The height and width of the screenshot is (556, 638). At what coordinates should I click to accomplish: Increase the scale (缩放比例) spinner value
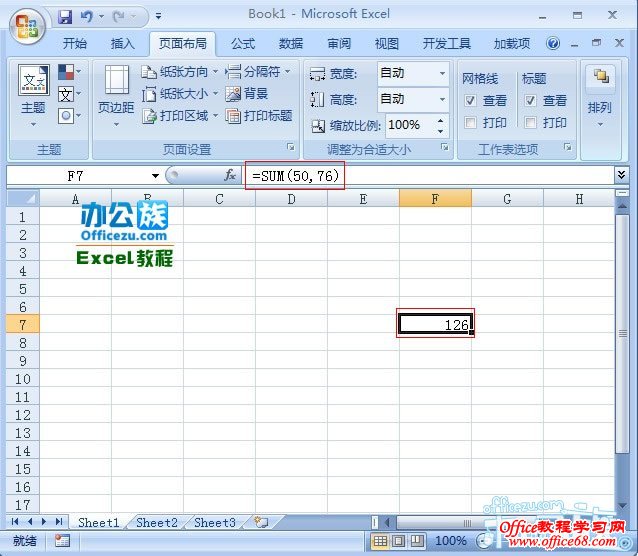(441, 121)
